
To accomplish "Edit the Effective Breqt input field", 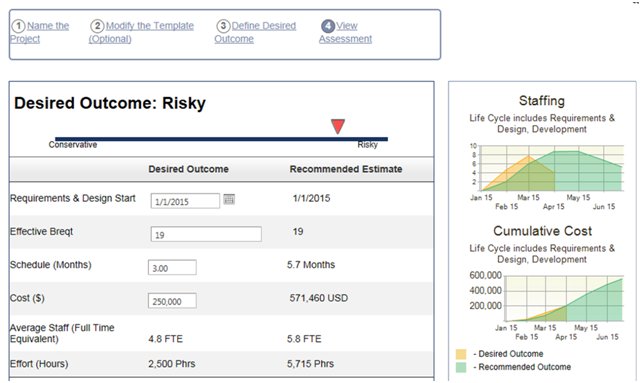I will pos(206,234).
